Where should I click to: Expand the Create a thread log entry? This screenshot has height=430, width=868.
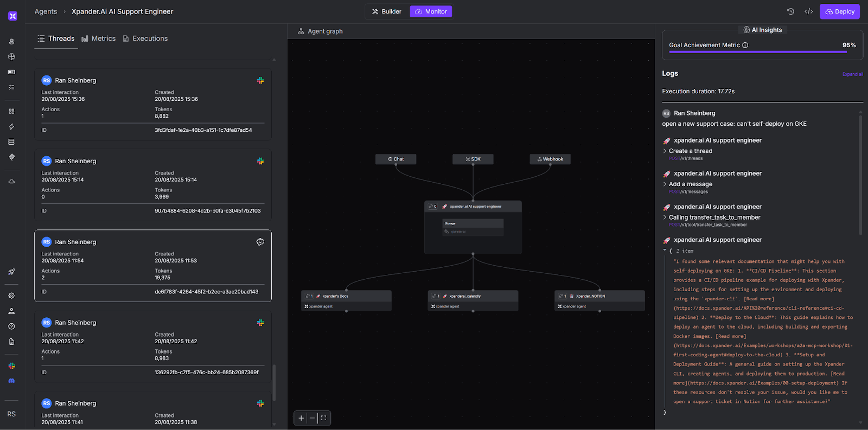(x=665, y=151)
